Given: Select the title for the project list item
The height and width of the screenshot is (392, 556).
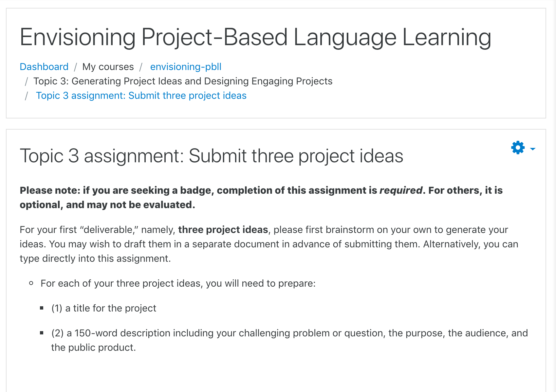Looking at the screenshot, I should [x=104, y=308].
